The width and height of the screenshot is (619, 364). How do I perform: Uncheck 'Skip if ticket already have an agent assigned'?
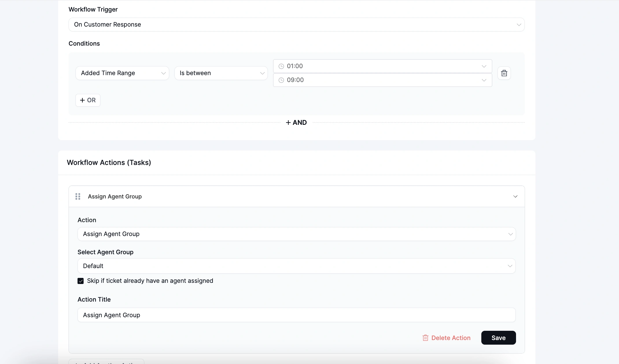click(80, 281)
